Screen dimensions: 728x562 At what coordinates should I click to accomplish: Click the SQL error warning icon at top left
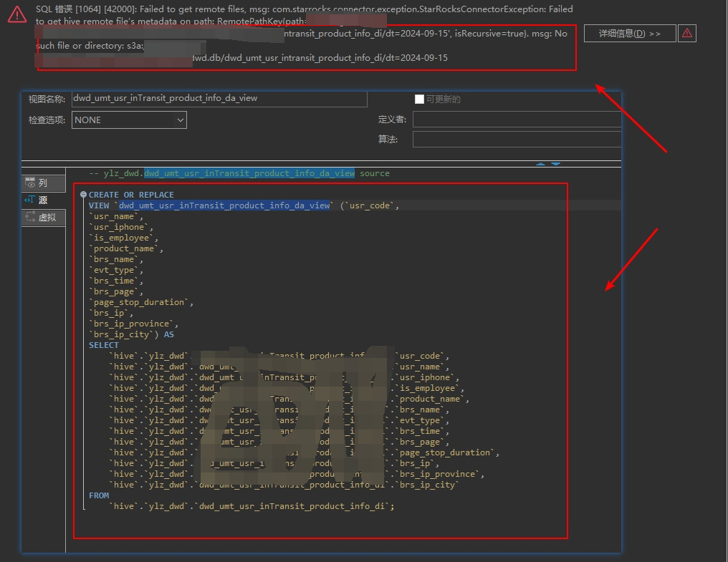(x=17, y=14)
